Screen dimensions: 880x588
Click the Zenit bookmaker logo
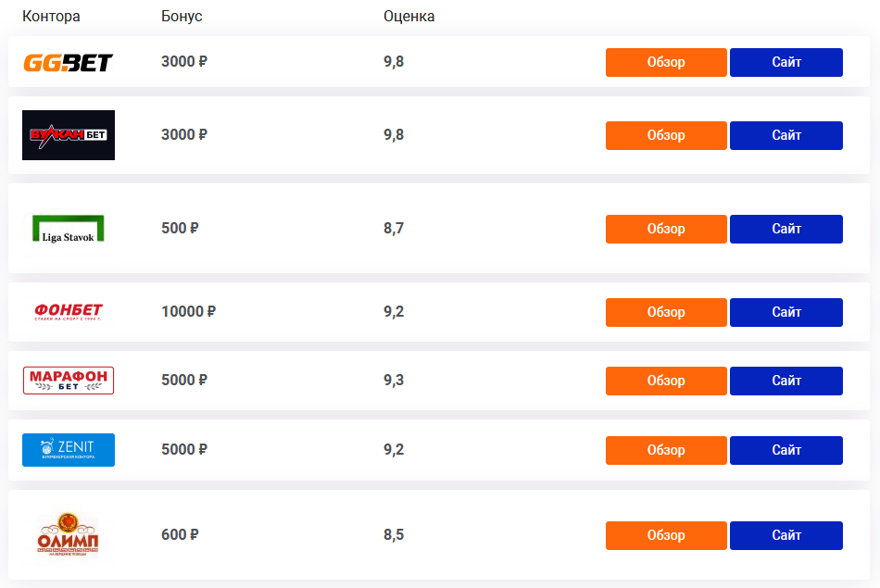pos(69,450)
